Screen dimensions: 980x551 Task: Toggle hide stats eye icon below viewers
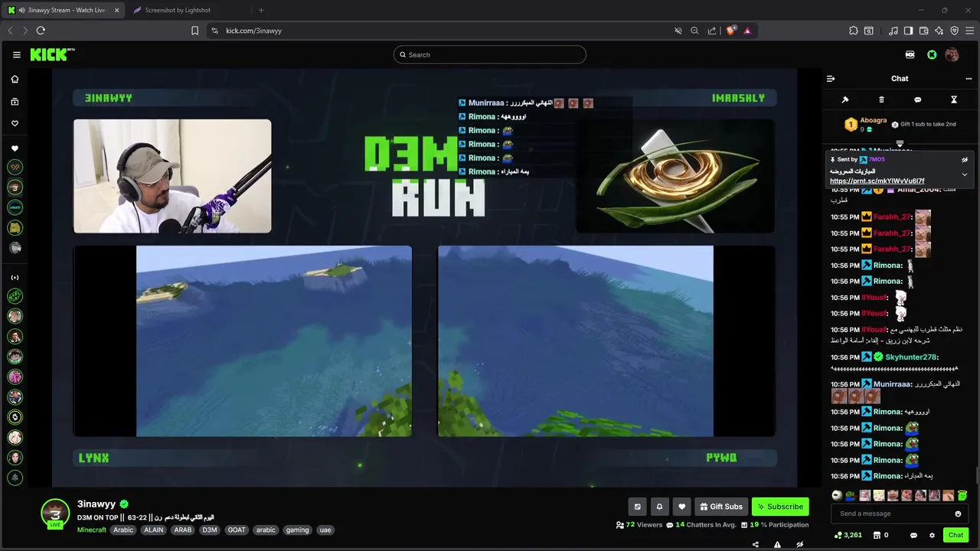pos(799,545)
